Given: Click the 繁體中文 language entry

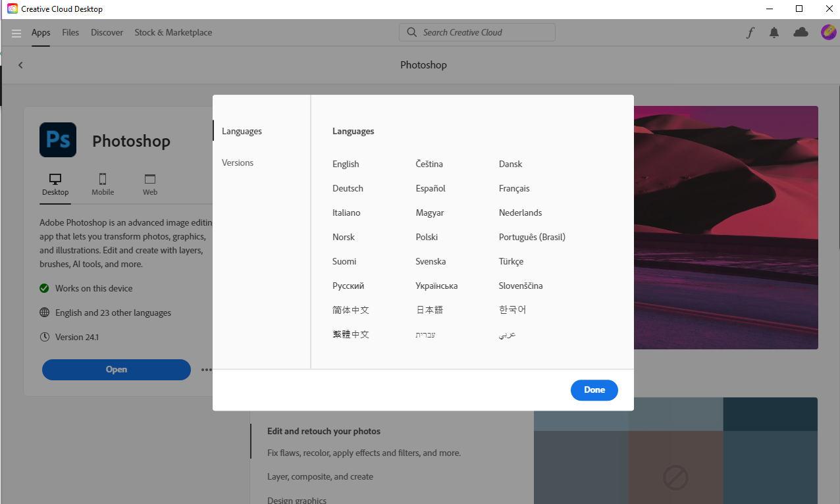Looking at the screenshot, I should pos(351,334).
